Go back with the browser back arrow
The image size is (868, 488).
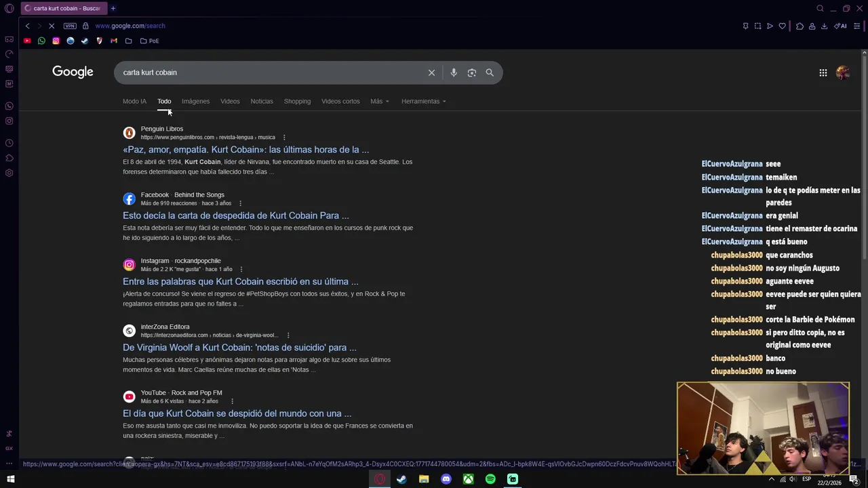27,26
